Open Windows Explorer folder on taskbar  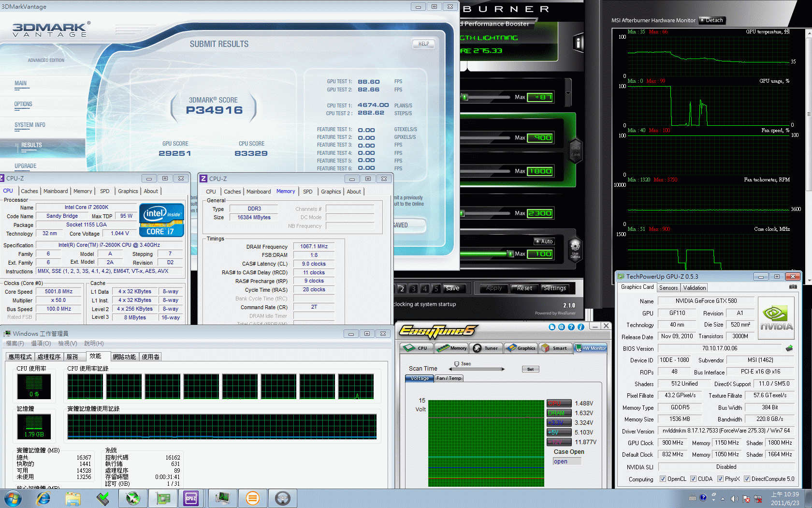[73, 498]
